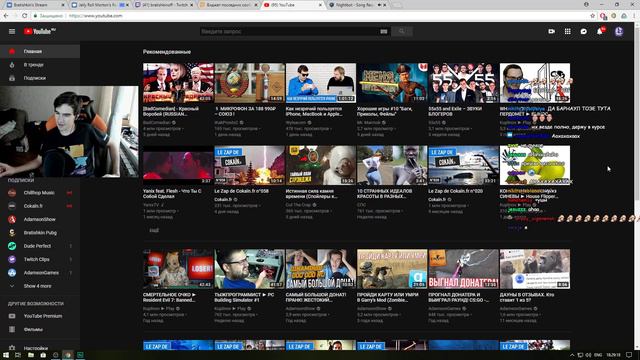This screenshot has height=360, width=640.
Task: Click the search magnifier button
Action: point(402,31)
